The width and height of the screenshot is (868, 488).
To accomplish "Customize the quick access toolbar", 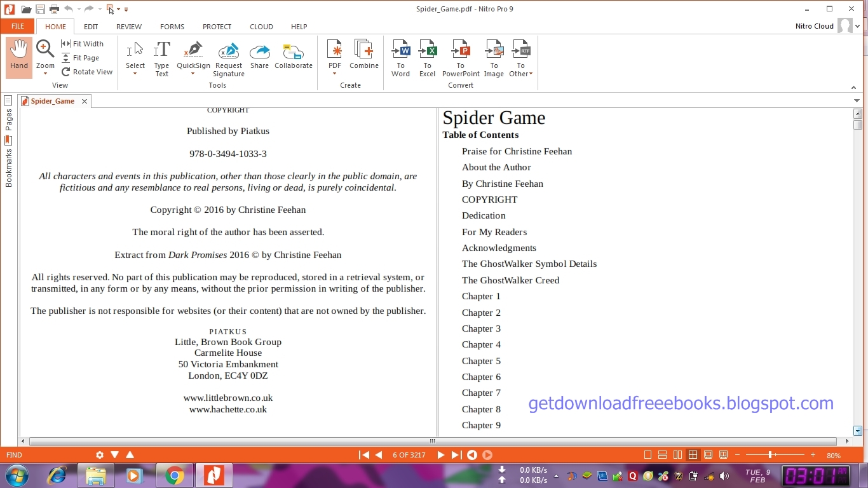I will coord(126,10).
